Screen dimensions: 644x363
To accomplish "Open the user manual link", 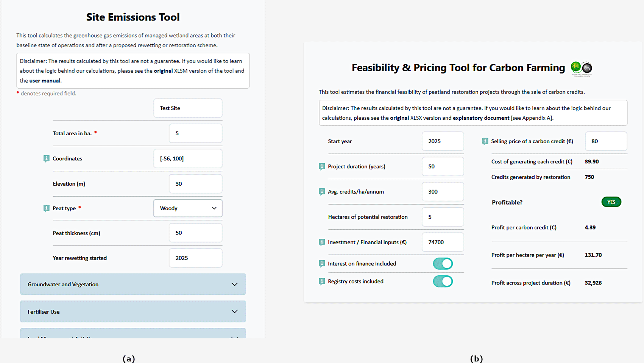I will click(x=45, y=81).
